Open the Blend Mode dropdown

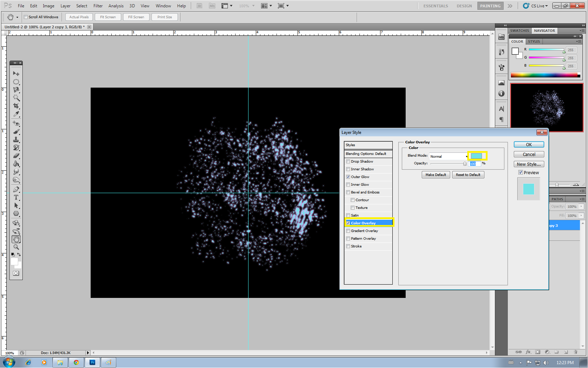coord(448,156)
